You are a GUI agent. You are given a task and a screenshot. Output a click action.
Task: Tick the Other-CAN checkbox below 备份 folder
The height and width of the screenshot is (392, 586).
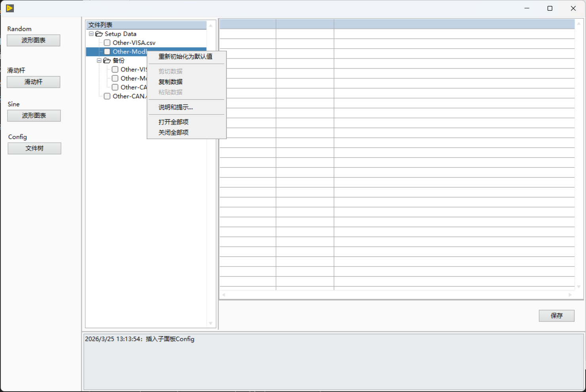(x=107, y=96)
